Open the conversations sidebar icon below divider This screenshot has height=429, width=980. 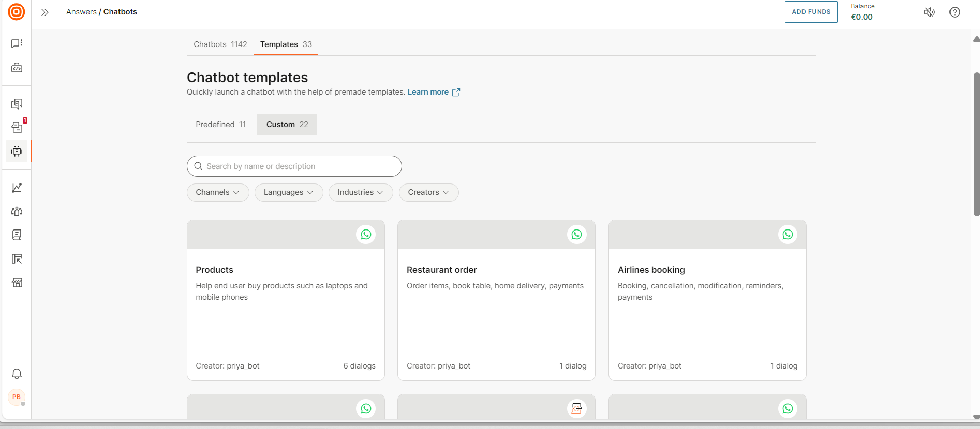point(17,104)
